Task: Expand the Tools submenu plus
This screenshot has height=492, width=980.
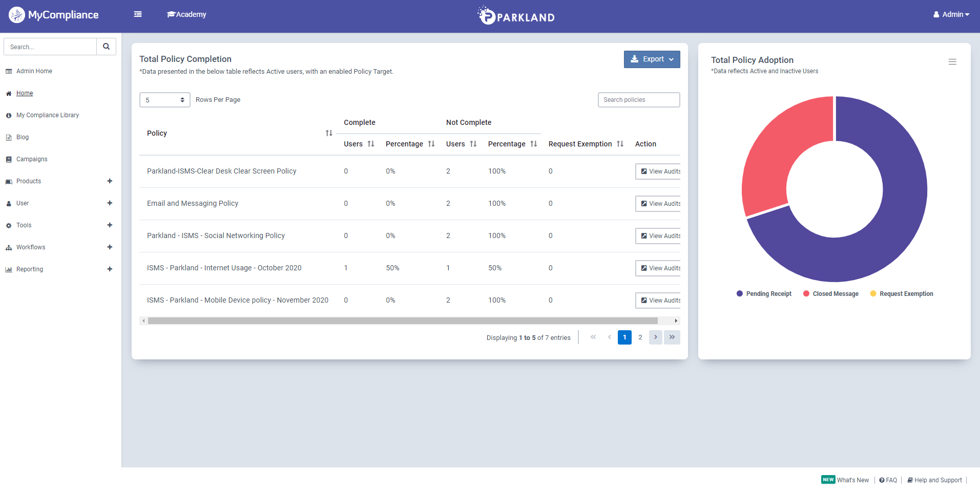Action: tap(110, 225)
